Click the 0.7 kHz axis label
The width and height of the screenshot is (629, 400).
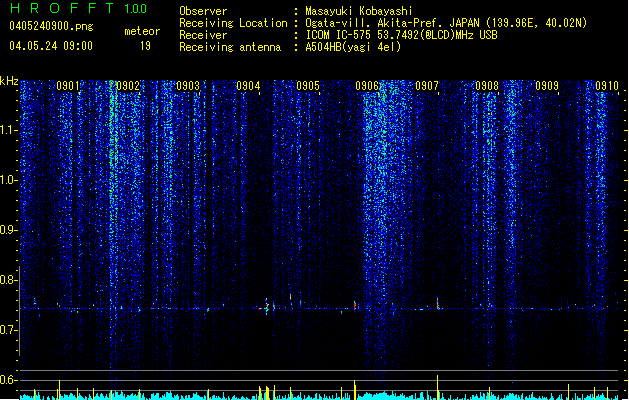[8, 330]
